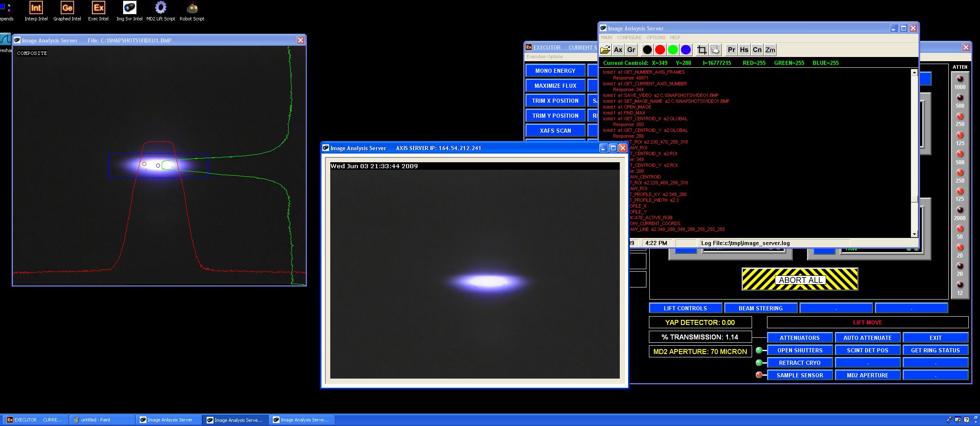Click the log scrollbar down arrow
980x426 pixels.
click(x=914, y=234)
